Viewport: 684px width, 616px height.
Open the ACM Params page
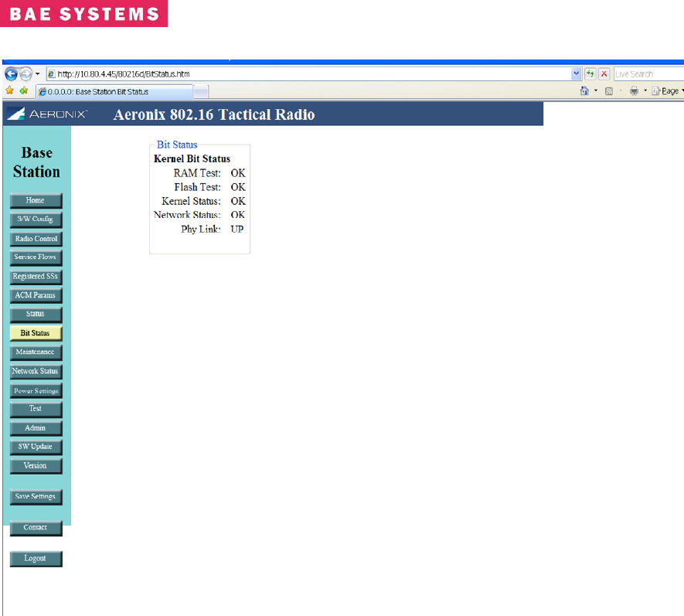[36, 295]
